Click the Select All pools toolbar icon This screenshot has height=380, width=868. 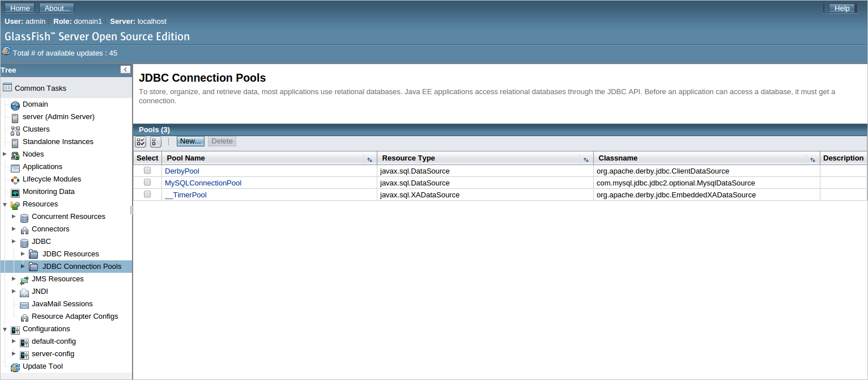click(x=141, y=142)
